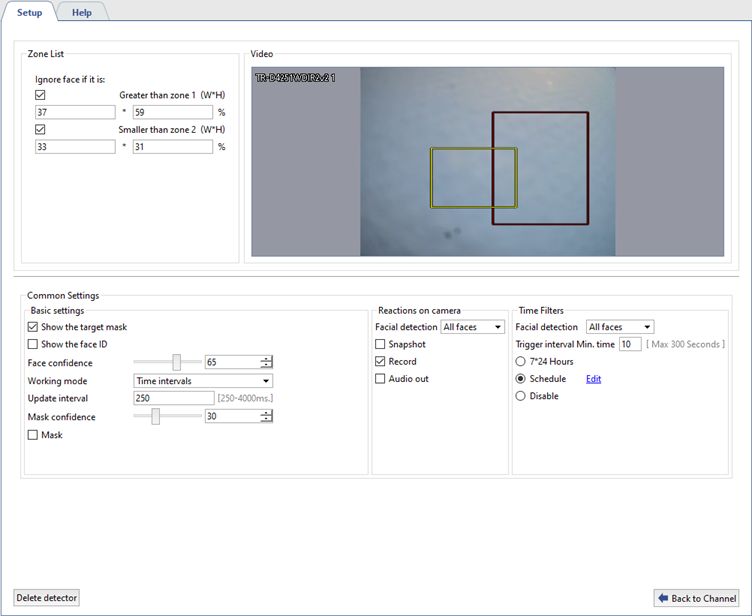Viewport: 752px width, 616px height.
Task: Click the Back to Channel button
Action: (696, 598)
